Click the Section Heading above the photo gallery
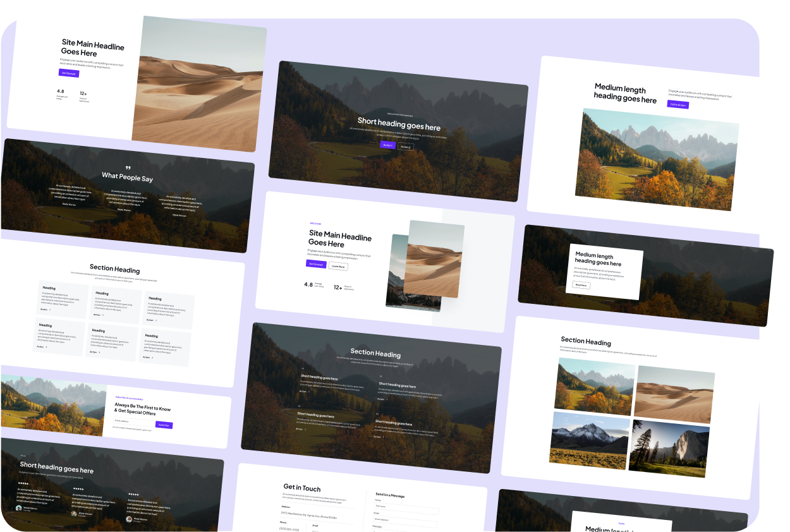The height and width of the screenshot is (532, 790). 586,341
